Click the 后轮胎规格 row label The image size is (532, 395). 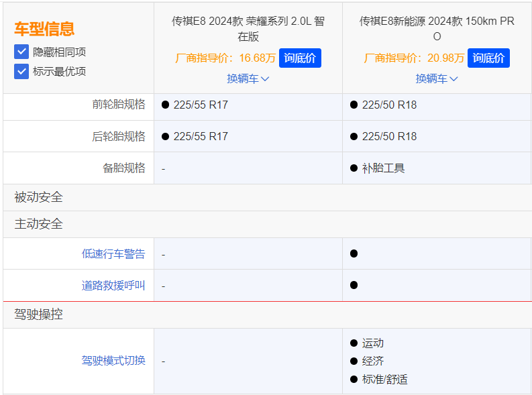tap(119, 136)
